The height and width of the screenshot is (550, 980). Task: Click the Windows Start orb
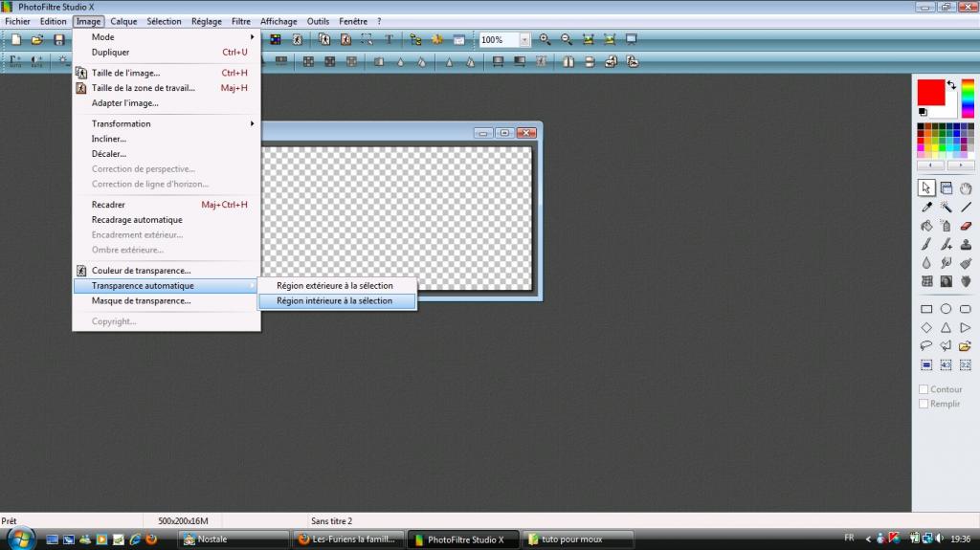(21, 539)
